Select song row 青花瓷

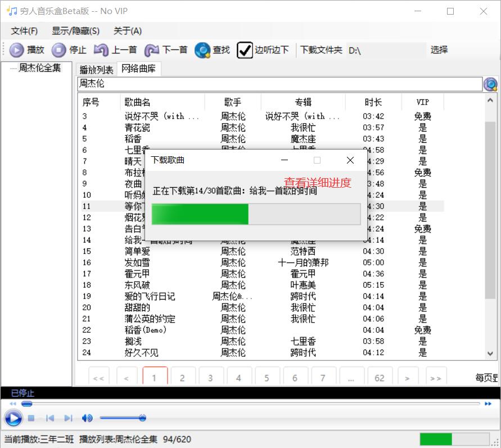point(262,128)
